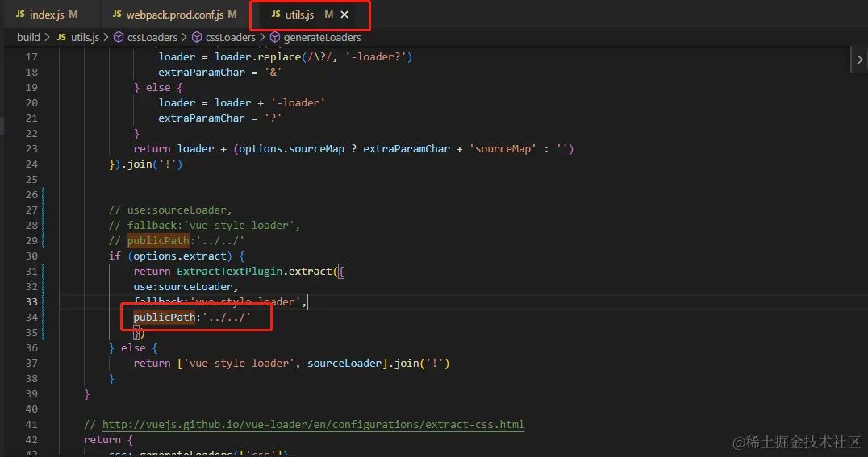The image size is (868, 457).
Task: Click 'options.sourceMap' on line 23
Action: [x=292, y=149]
